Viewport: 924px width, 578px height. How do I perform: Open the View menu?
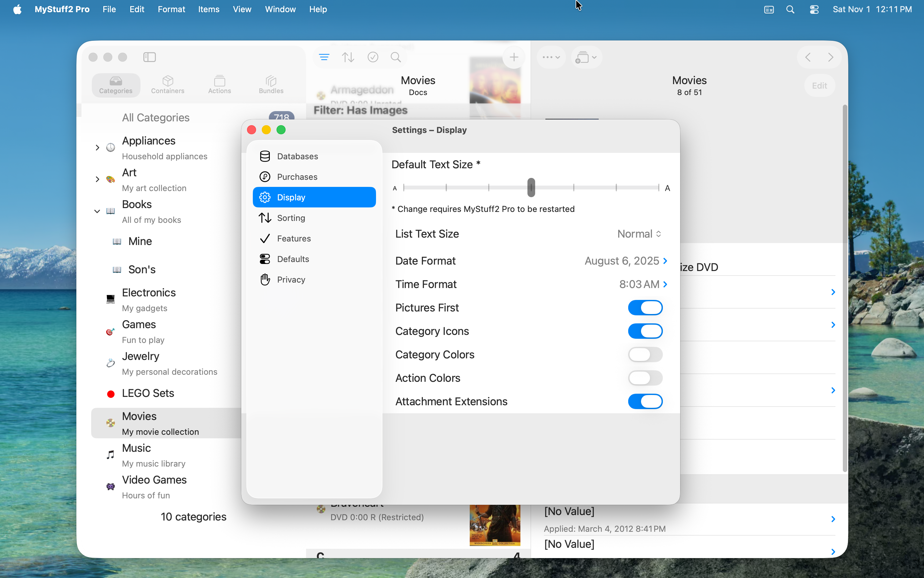click(x=242, y=9)
